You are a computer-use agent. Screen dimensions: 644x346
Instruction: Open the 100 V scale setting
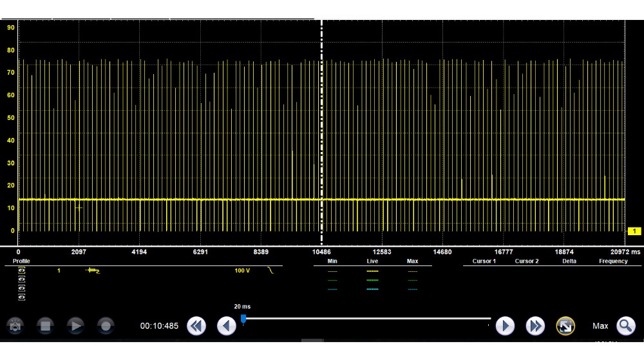[242, 271]
